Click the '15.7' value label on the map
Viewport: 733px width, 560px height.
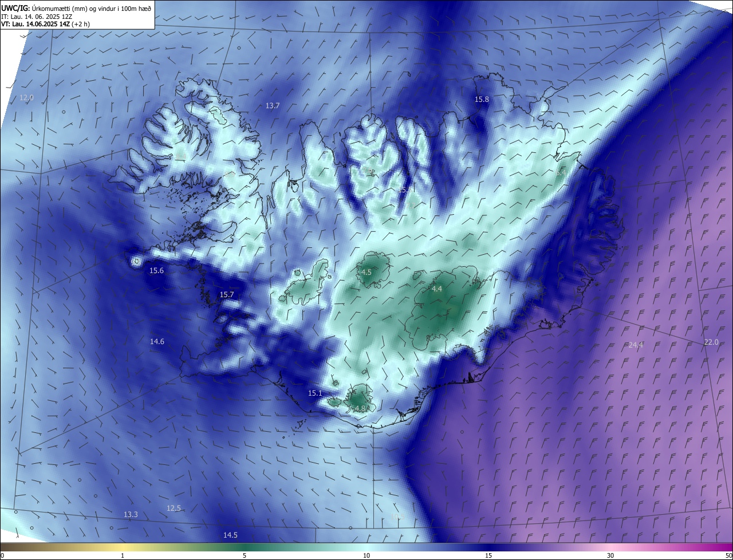coord(227,295)
